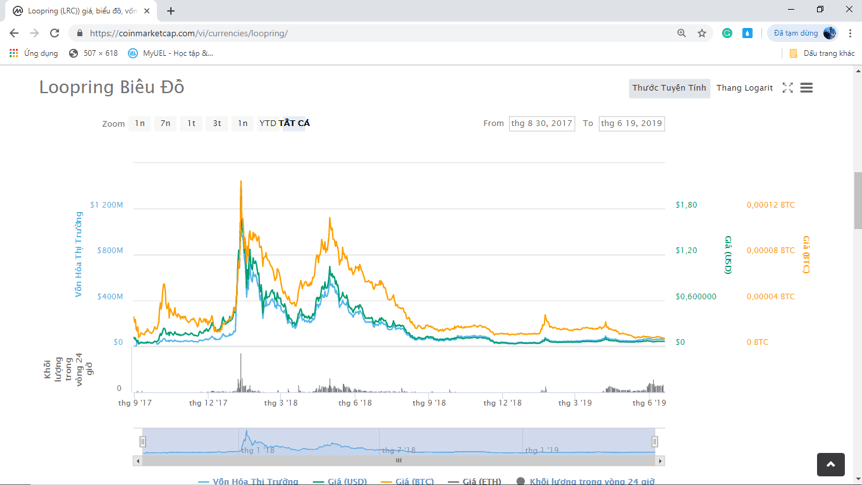
Task: Click the navigator horizontal scrollbar thumb
Action: [x=399, y=461]
